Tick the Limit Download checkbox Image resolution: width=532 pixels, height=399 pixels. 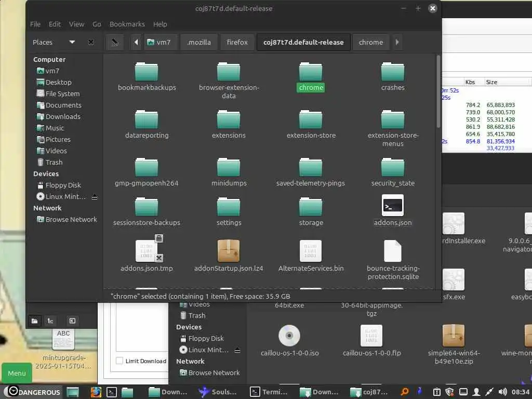(119, 361)
